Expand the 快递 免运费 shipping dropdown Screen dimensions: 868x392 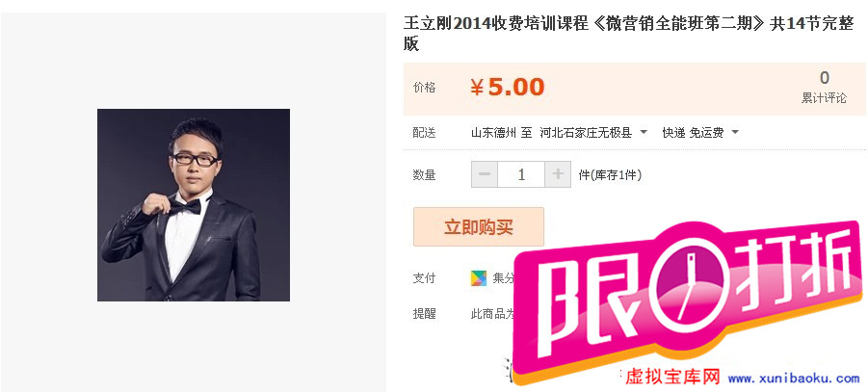click(700, 133)
